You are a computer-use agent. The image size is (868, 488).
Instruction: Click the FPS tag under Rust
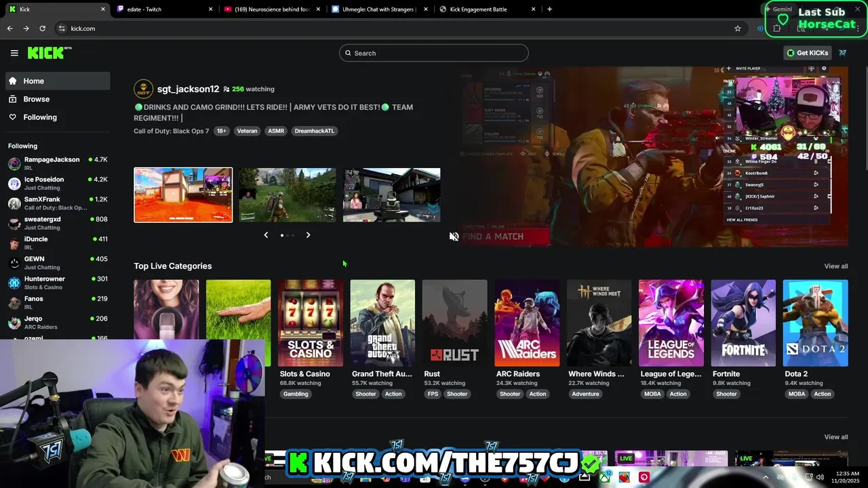click(x=433, y=394)
